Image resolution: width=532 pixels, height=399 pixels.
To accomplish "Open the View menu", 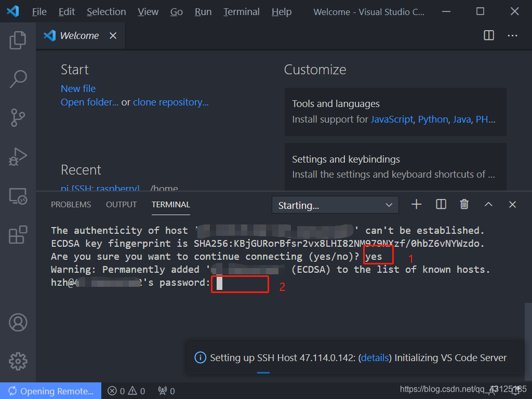I will [148, 12].
